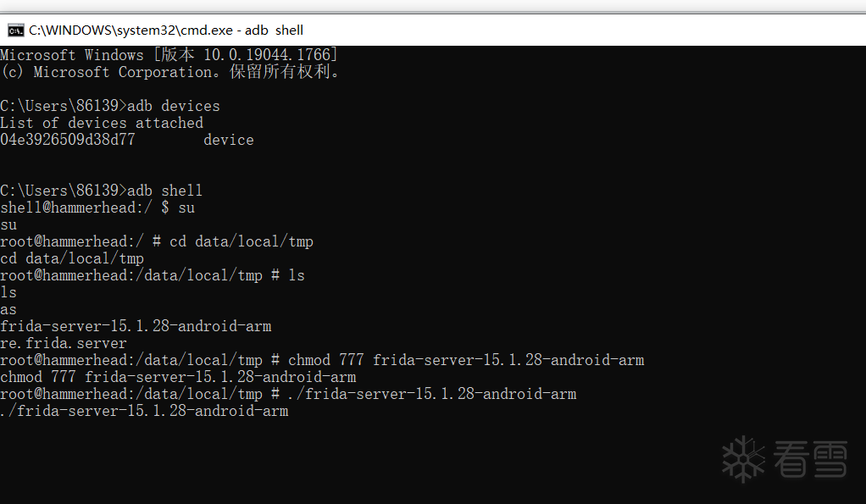This screenshot has height=504, width=866.
Task: Click the 're.frida.server' listing entry
Action: [64, 343]
